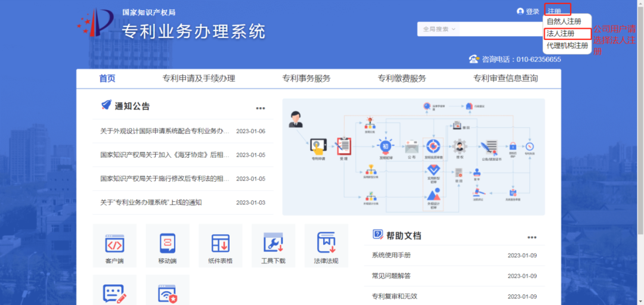This screenshot has height=305, width=644.
Task: Click the browser window with shield icon
Action: (168, 294)
